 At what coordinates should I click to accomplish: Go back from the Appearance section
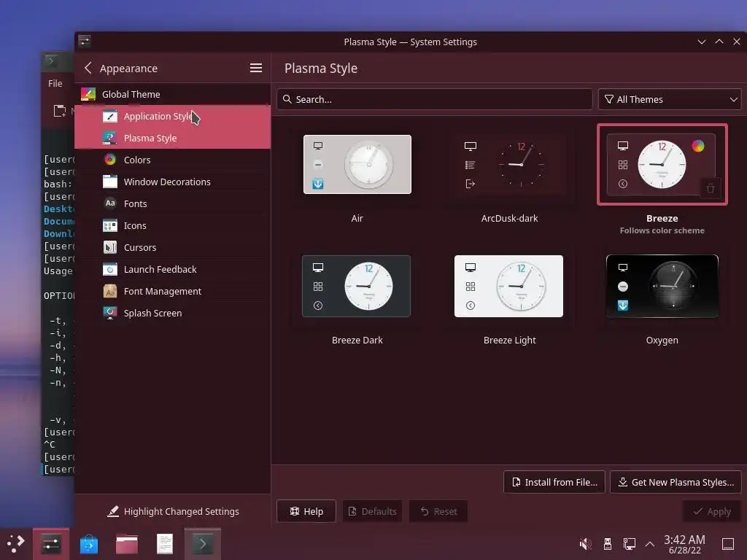pyautogui.click(x=88, y=68)
